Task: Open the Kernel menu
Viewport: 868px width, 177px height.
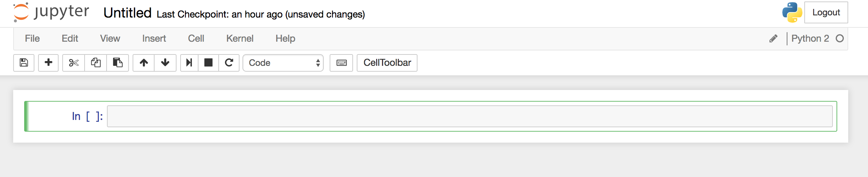Action: coord(240,38)
